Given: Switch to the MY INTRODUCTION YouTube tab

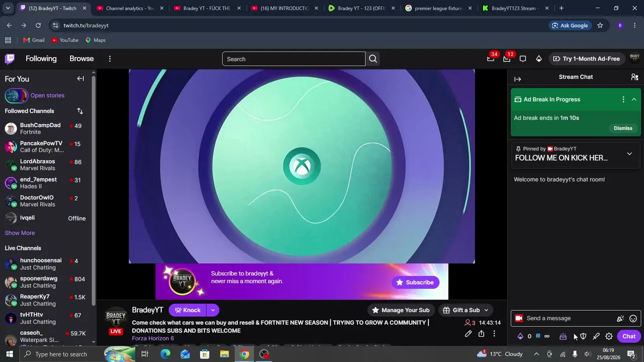Looking at the screenshot, I should point(284,8).
